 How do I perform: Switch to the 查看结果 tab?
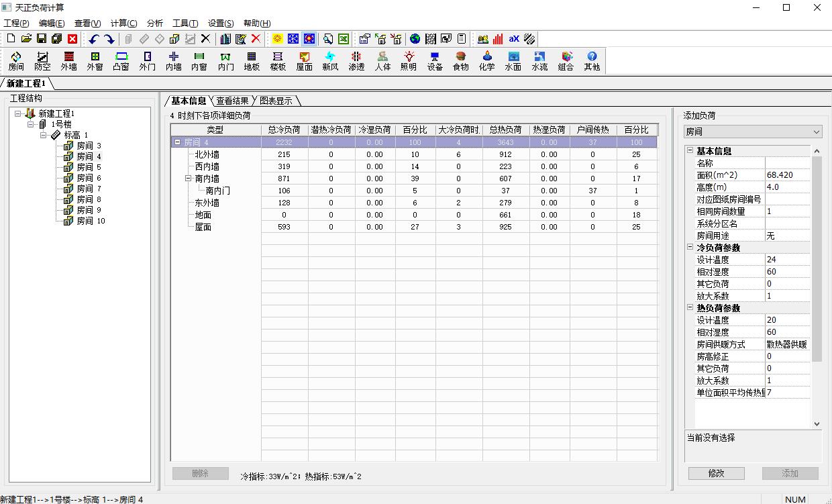[x=232, y=101]
